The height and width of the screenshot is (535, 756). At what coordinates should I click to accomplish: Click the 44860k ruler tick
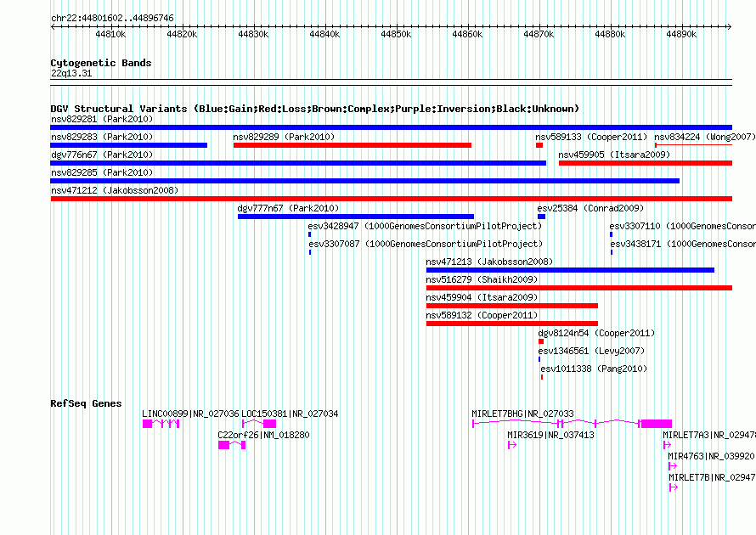point(468,34)
